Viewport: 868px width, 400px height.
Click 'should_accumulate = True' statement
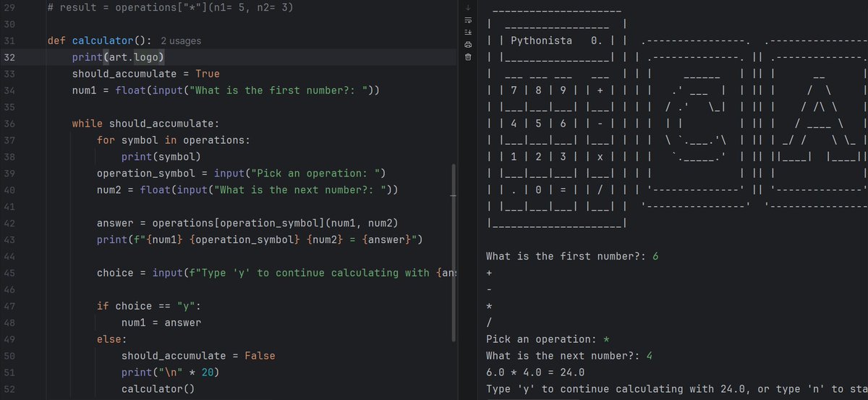145,74
